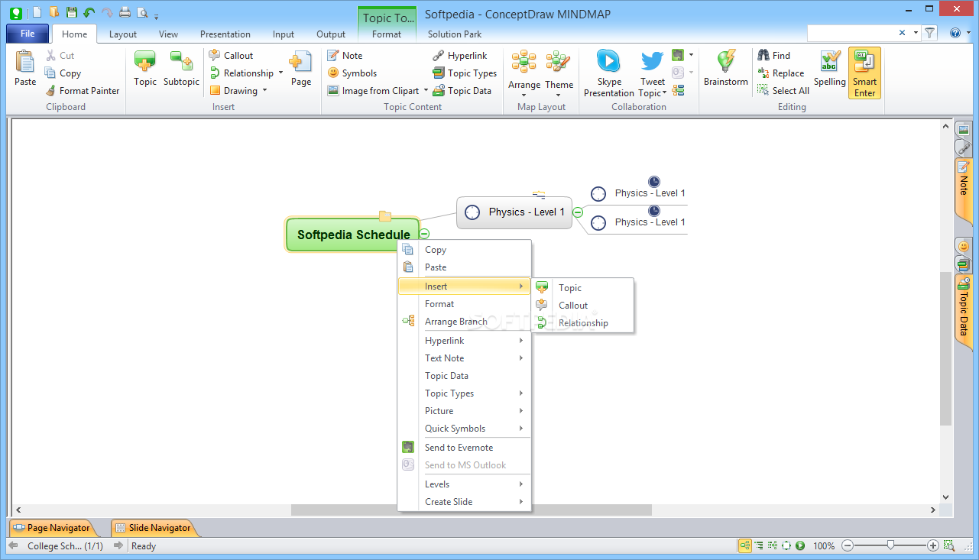Toggle the Topic Data side panel tab
979x560 pixels.
tap(963, 312)
